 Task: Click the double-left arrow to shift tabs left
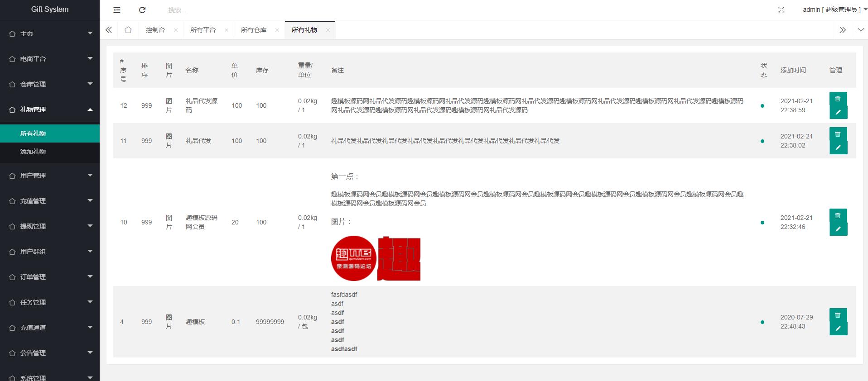(x=109, y=30)
